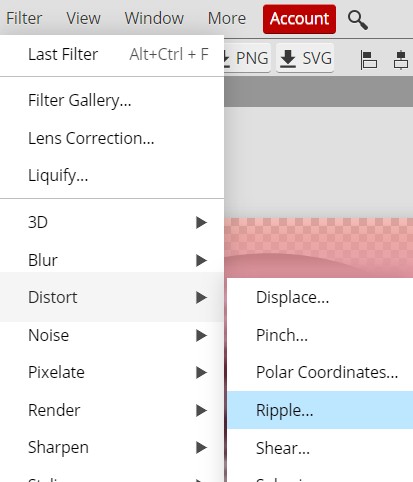Image resolution: width=413 pixels, height=482 pixels.
Task: Open the Render filters submenu
Action: pos(112,410)
